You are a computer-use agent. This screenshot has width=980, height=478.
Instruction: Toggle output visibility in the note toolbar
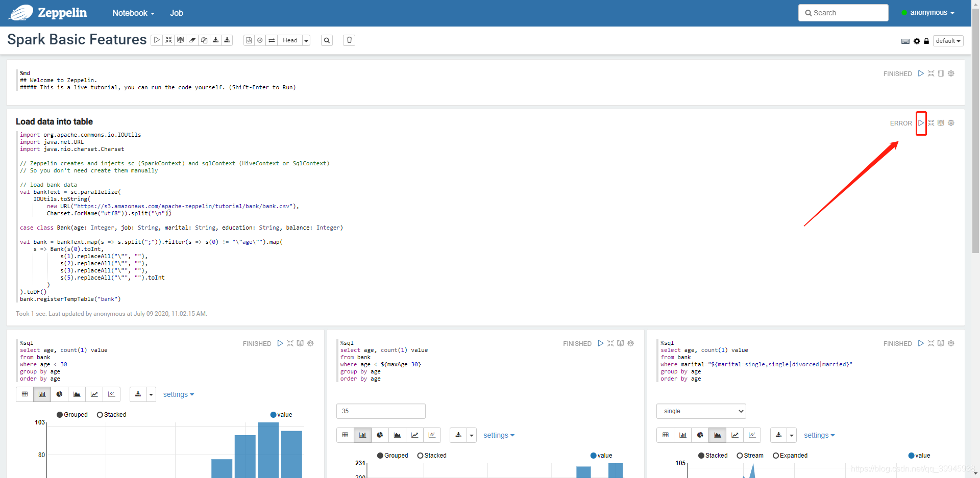[x=180, y=40]
